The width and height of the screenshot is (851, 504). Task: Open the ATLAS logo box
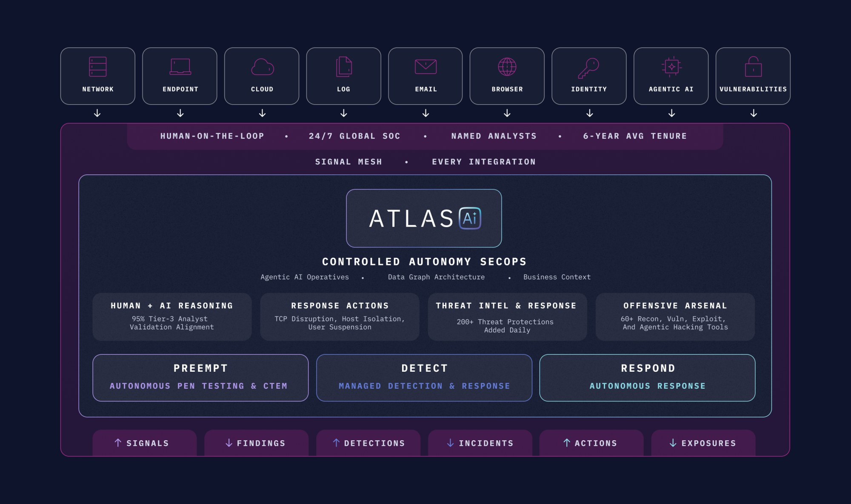424,218
